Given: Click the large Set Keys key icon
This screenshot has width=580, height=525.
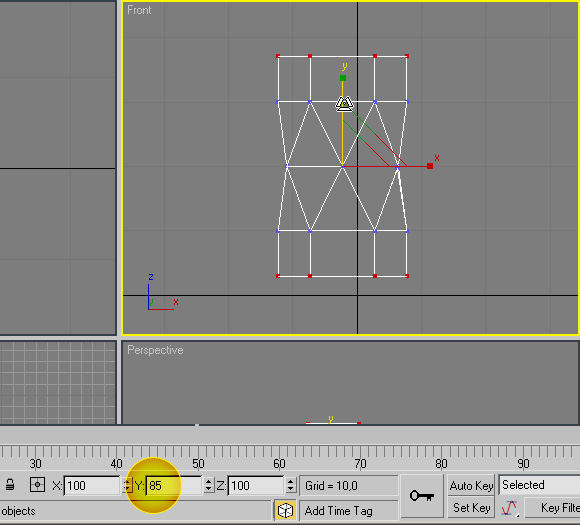Looking at the screenshot, I should pyautogui.click(x=422, y=496).
